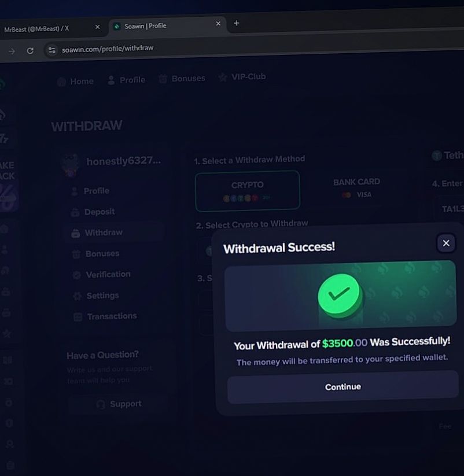Select CRYPTO as the withdraw method
The width and height of the screenshot is (464, 476).
247,191
